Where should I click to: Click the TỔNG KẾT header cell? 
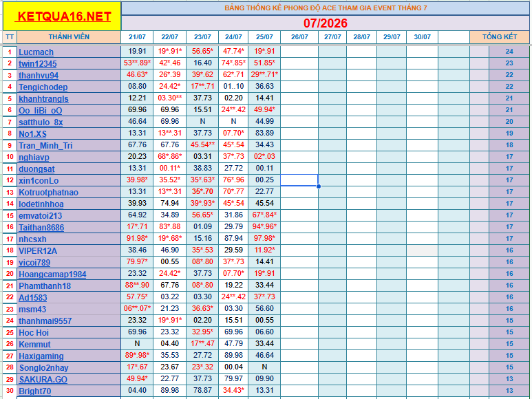pos(500,37)
